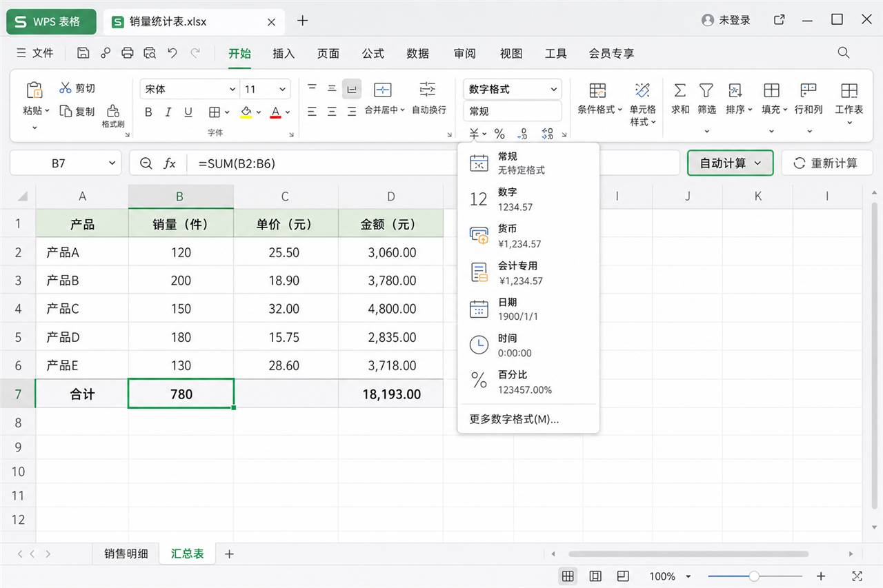Click the decrease decimal places icon

point(547,133)
